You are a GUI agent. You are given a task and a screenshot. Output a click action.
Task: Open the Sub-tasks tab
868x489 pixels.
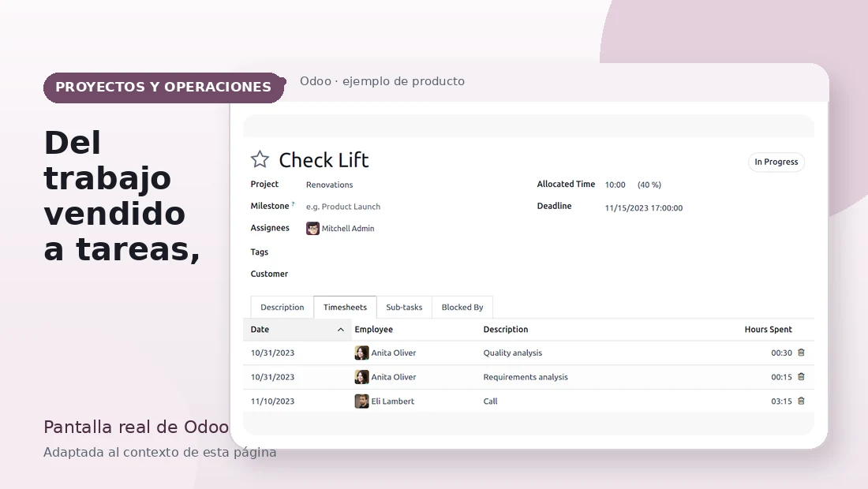[404, 307]
